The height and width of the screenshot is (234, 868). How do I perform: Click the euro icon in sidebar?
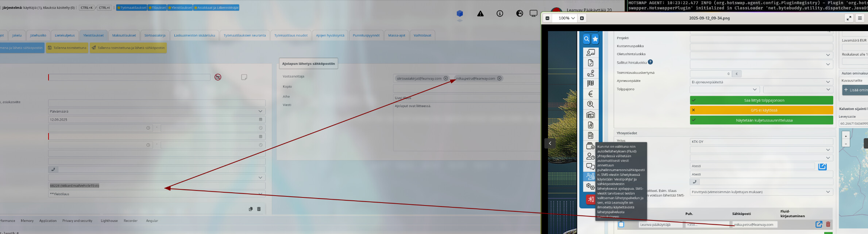tap(590, 94)
